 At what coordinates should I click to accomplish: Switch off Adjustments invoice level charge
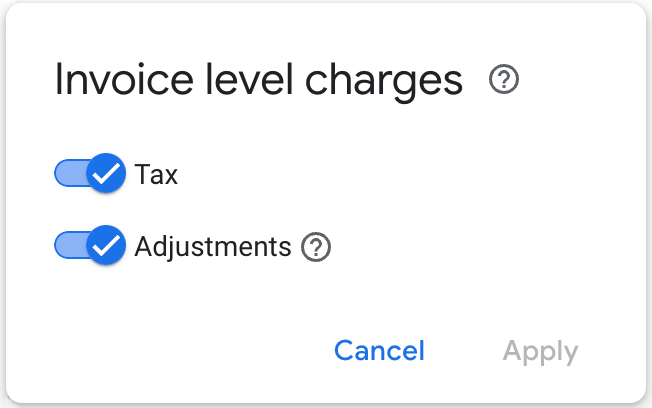(x=90, y=246)
